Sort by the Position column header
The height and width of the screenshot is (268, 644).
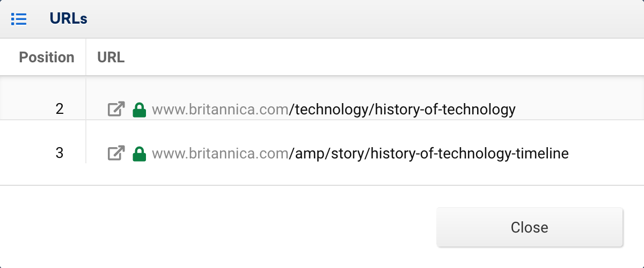click(47, 57)
